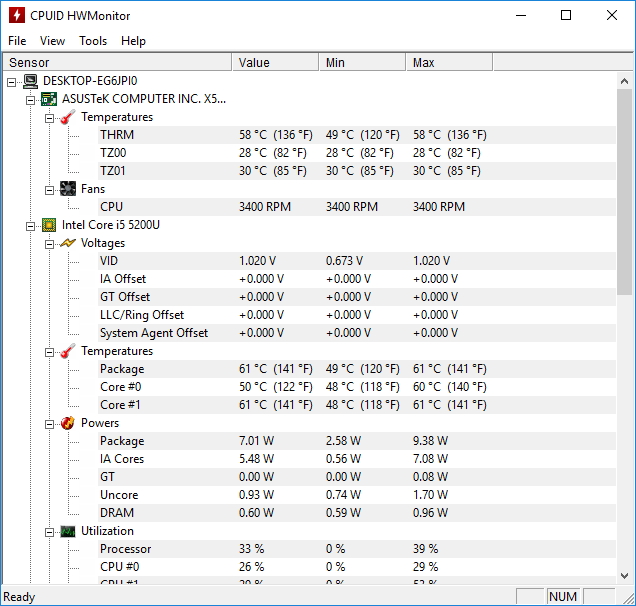The height and width of the screenshot is (606, 636).
Task: Select the CPU #0 utilization row
Action: click(357, 567)
